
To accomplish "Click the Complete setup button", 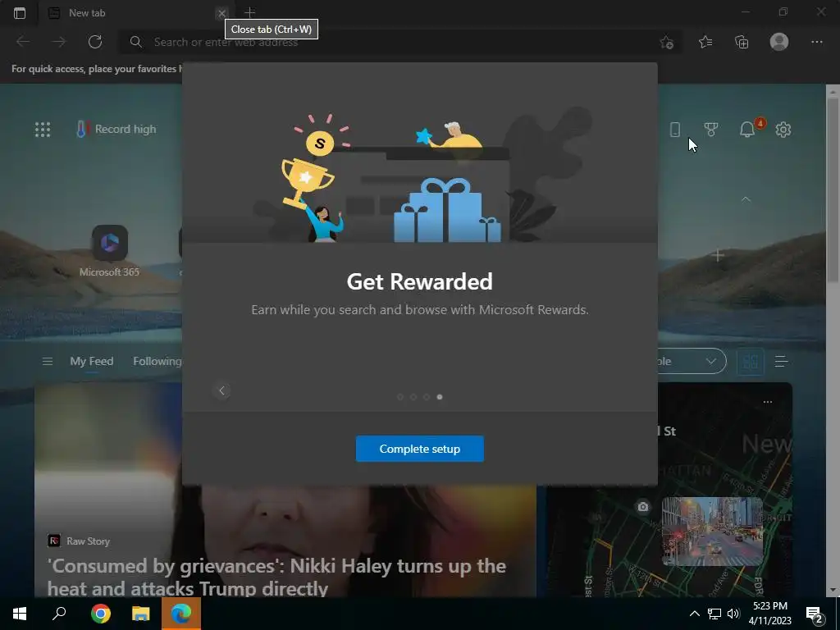I will click(x=420, y=449).
